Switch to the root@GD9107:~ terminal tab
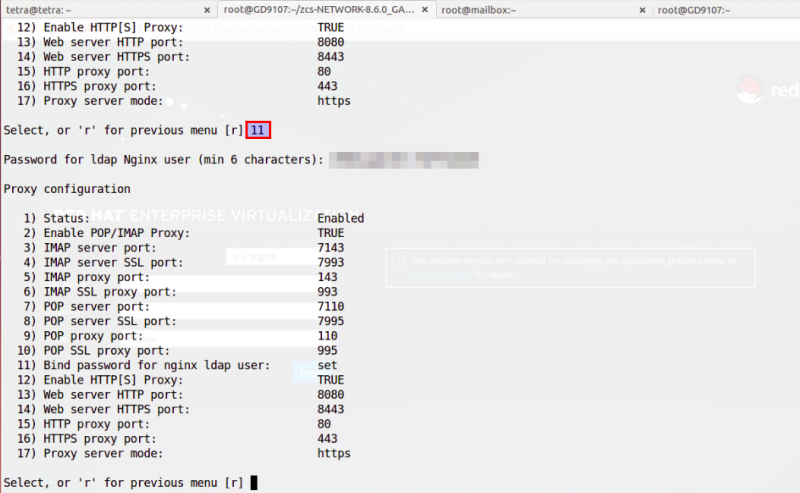This screenshot has height=493, width=800. point(727,9)
